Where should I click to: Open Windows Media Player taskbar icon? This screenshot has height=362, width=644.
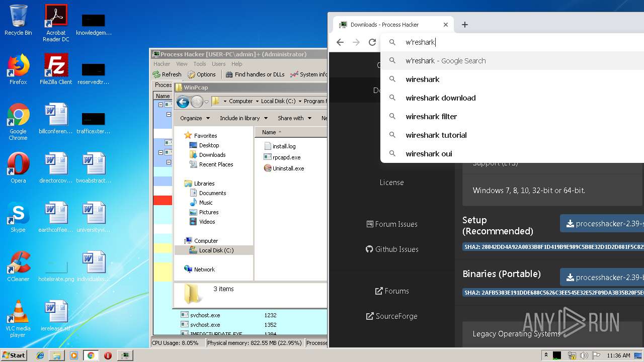[x=74, y=355]
